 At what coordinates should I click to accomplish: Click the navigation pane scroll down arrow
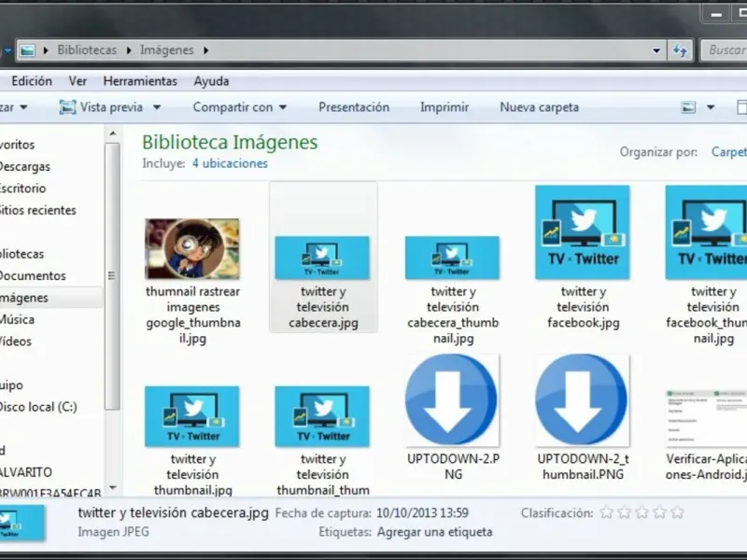tap(112, 487)
